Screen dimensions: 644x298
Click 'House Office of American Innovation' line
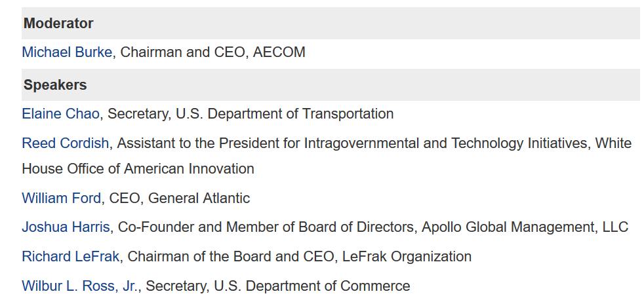[x=138, y=168]
